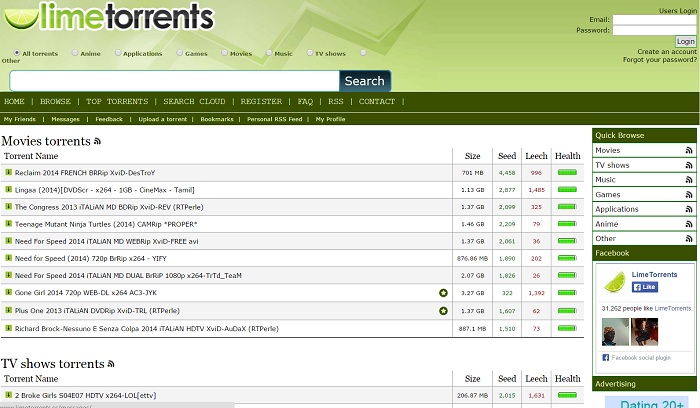Viewport: 700px width, 408px height.
Task: Click RSS icon for Music in Quick Browse
Action: click(x=688, y=180)
